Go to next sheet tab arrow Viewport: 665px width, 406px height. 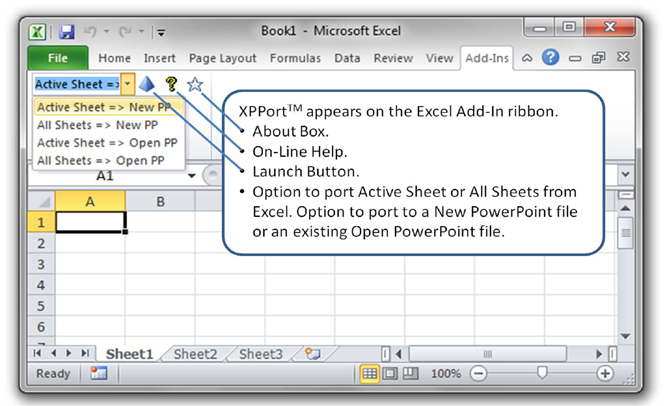(69, 353)
